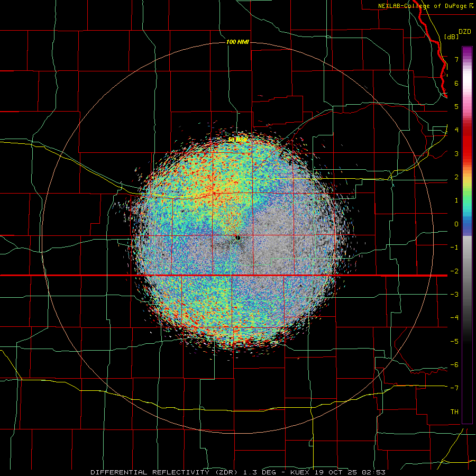The width and height of the screenshot is (476, 476).
Task: Click the -4 value on the scale
Action: 454,318
